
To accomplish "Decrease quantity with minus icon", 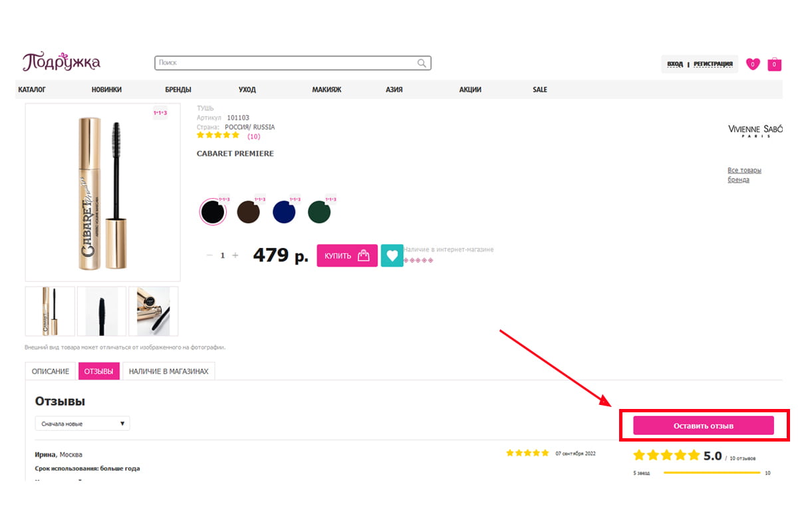I will tap(209, 255).
